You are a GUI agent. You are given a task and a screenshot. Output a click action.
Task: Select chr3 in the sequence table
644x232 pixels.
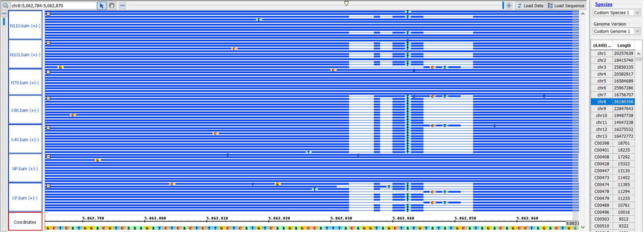pyautogui.click(x=602, y=67)
